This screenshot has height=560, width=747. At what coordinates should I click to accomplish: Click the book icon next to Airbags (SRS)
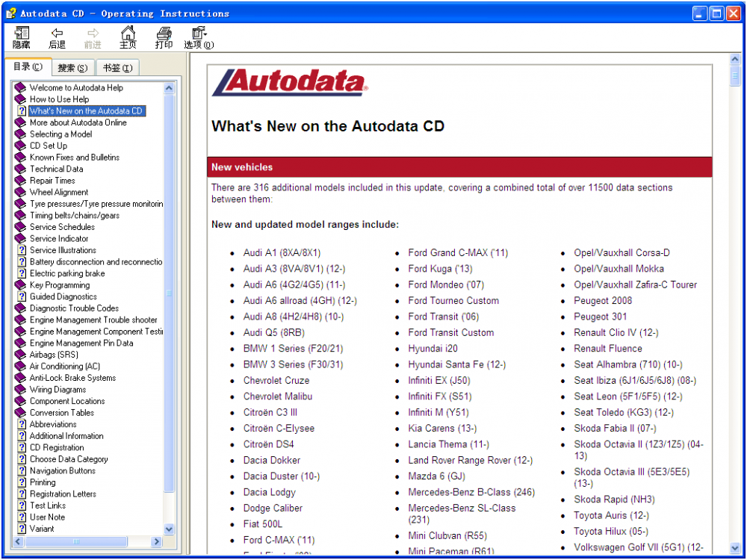[20, 355]
